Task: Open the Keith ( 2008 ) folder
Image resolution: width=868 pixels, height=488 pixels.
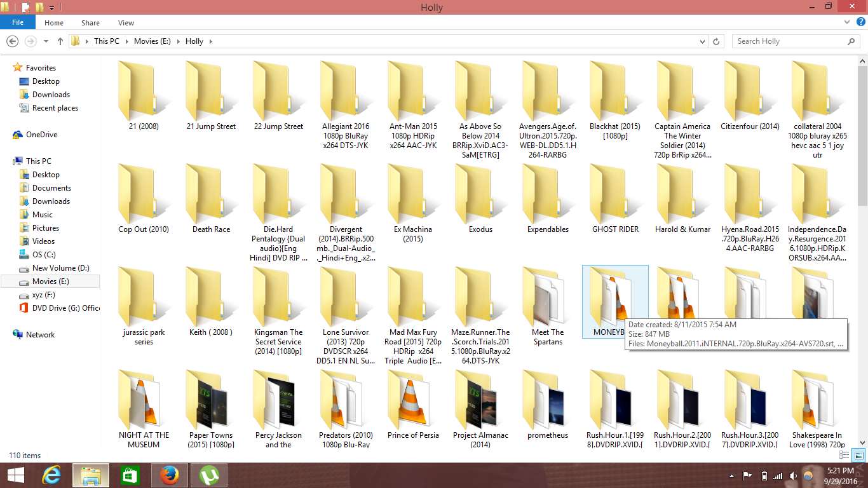Action: [211, 301]
